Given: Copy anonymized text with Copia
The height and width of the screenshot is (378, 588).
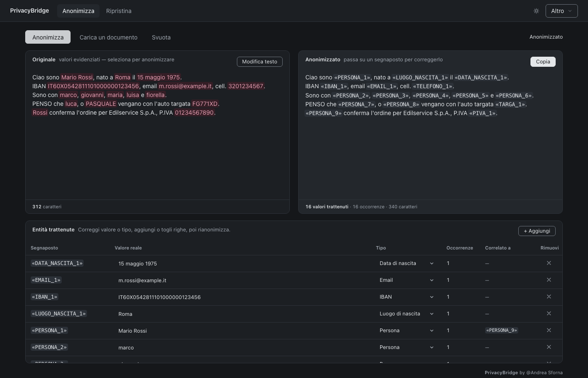Looking at the screenshot, I should click(543, 62).
